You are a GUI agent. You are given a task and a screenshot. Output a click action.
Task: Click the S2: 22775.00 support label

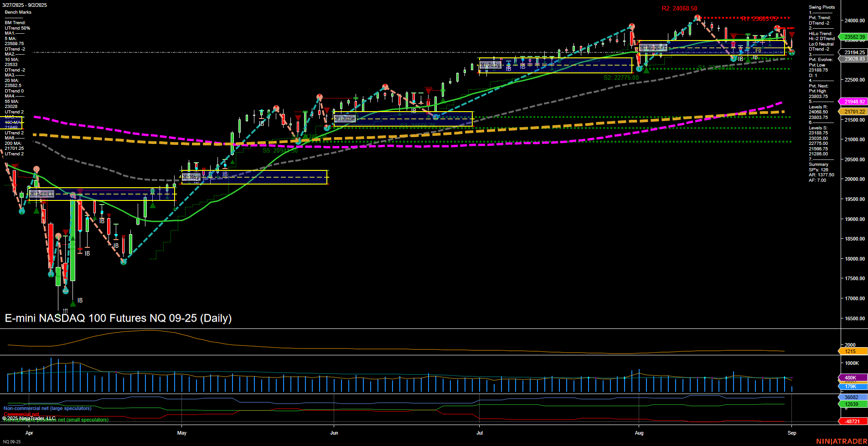(x=621, y=77)
